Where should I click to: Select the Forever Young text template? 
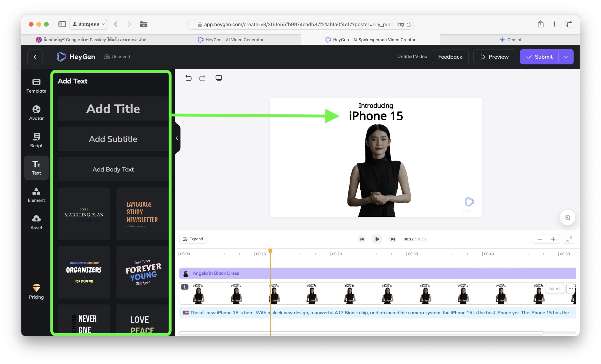143,272
